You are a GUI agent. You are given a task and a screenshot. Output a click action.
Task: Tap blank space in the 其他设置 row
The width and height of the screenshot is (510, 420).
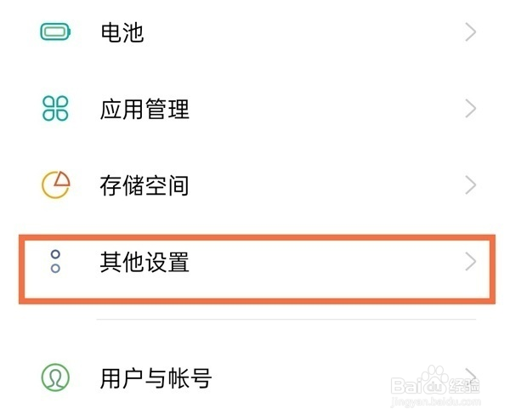pyautogui.click(x=323, y=262)
